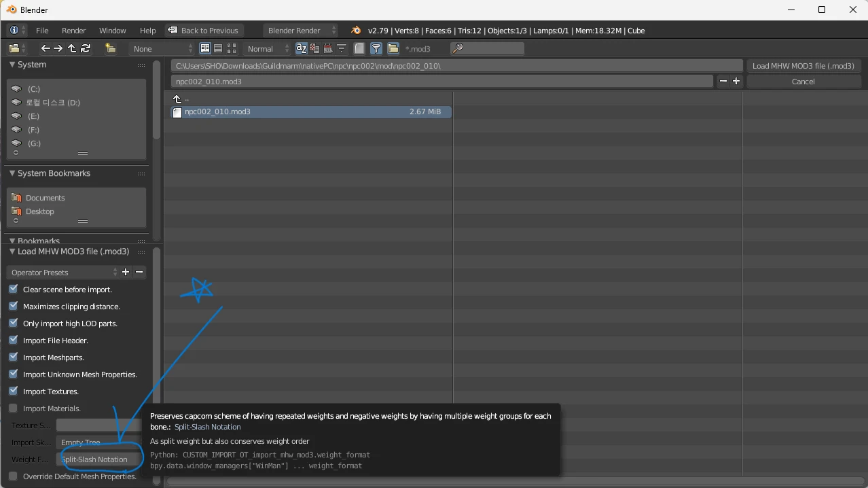Create a new directory
Screen dimensions: 868x488
110,48
